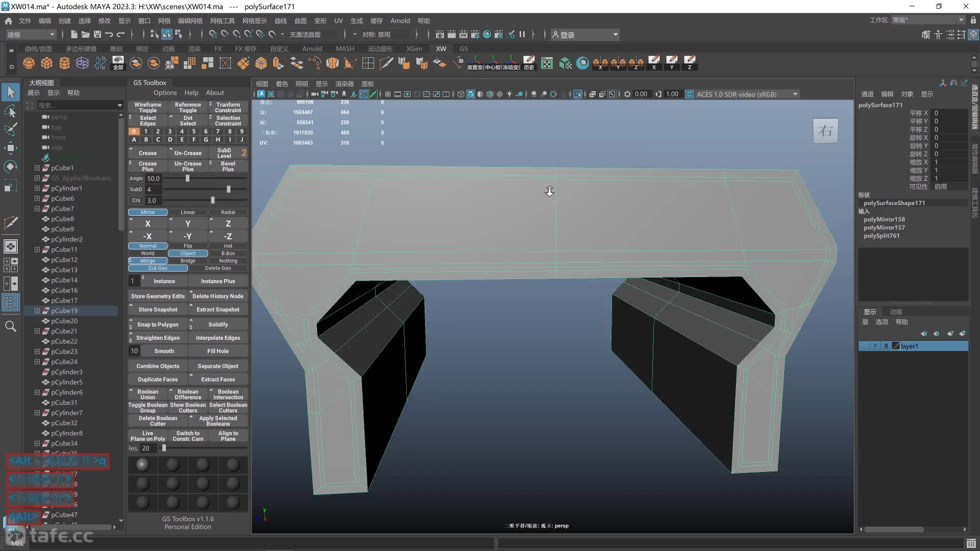
Task: Click the 全部 shelf icon
Action: [x=118, y=63]
